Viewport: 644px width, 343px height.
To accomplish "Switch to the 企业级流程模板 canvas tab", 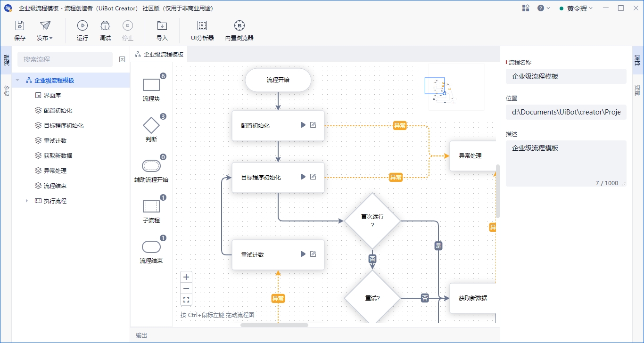I will pyautogui.click(x=159, y=54).
